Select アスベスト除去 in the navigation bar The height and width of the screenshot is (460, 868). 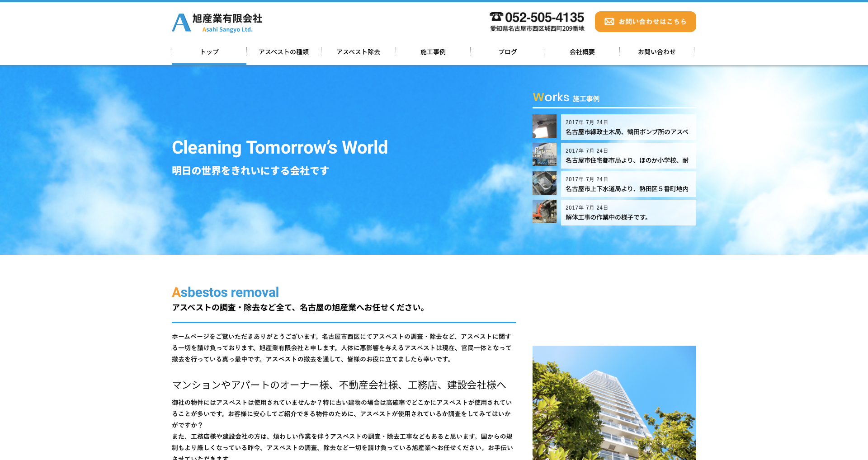[x=358, y=52]
